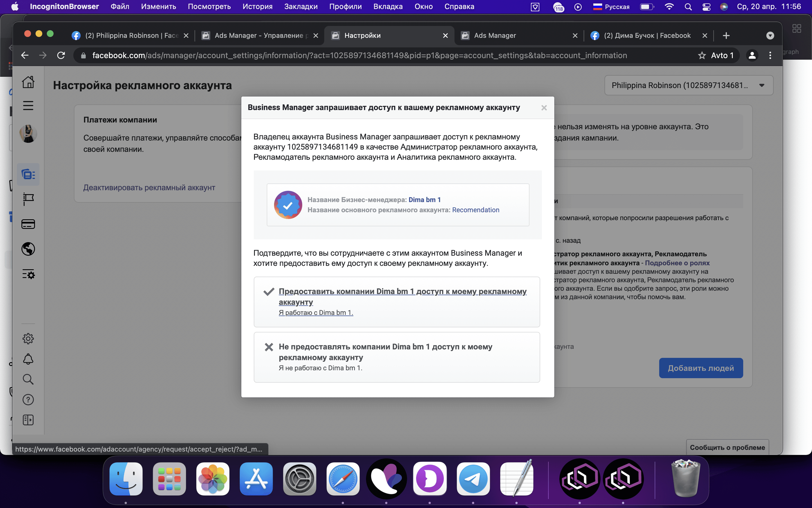The image size is (812, 508).
Task: Open App Store from the Dock
Action: point(256,479)
